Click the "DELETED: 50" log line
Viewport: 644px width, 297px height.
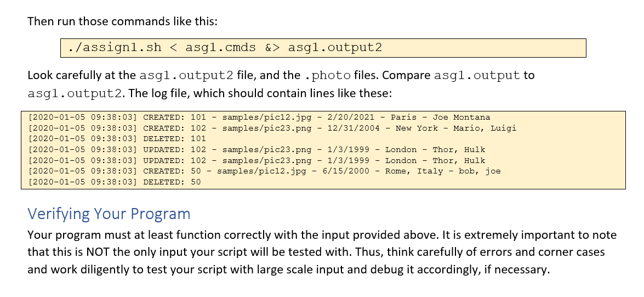(x=115, y=182)
